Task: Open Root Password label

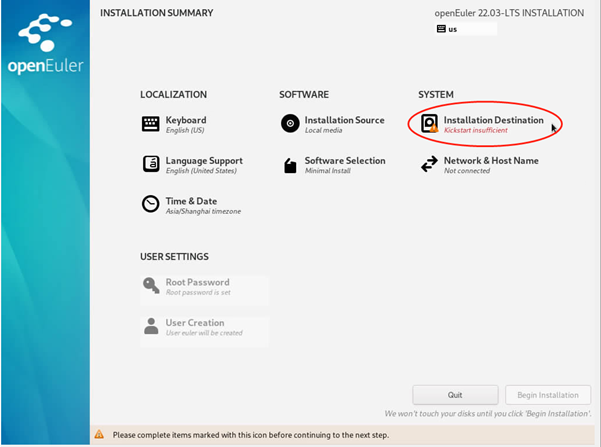Action: pos(197,282)
